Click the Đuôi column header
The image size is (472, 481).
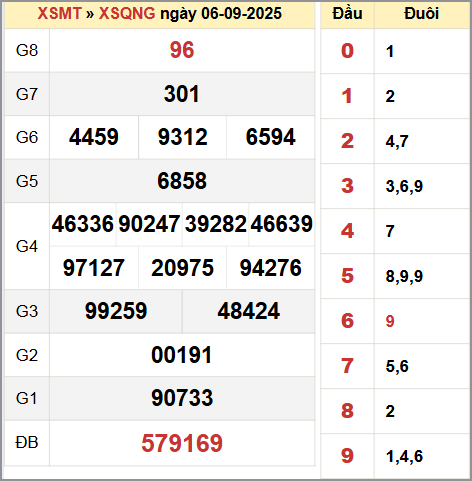pyautogui.click(x=421, y=14)
